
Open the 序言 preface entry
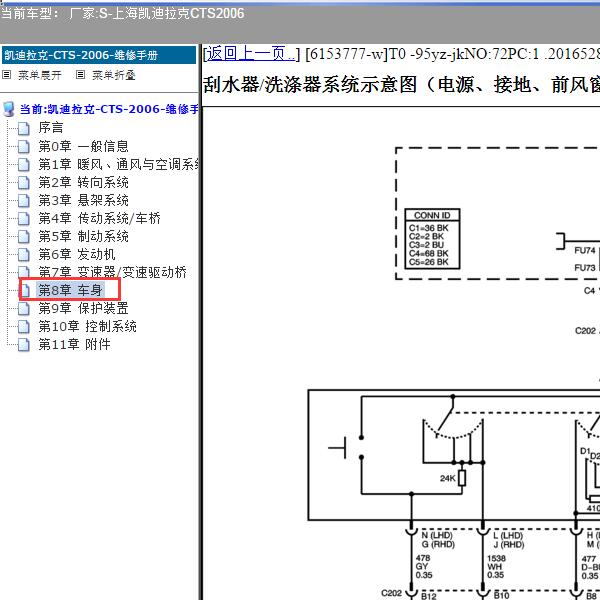[51, 128]
